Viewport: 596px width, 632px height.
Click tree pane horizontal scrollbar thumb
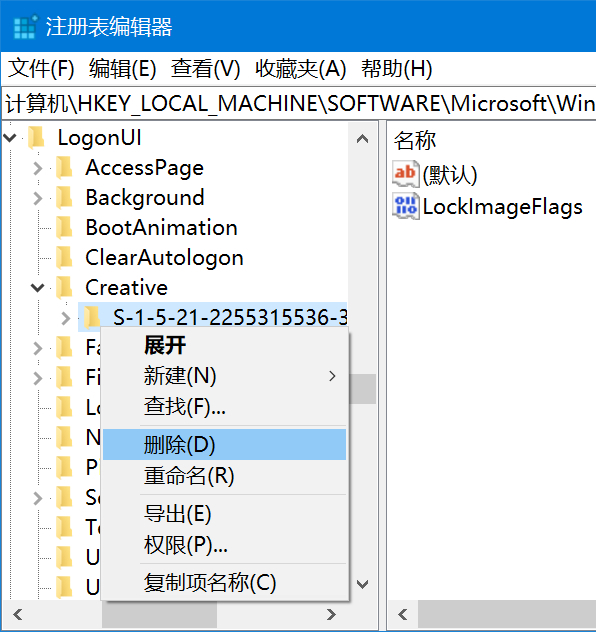click(159, 615)
